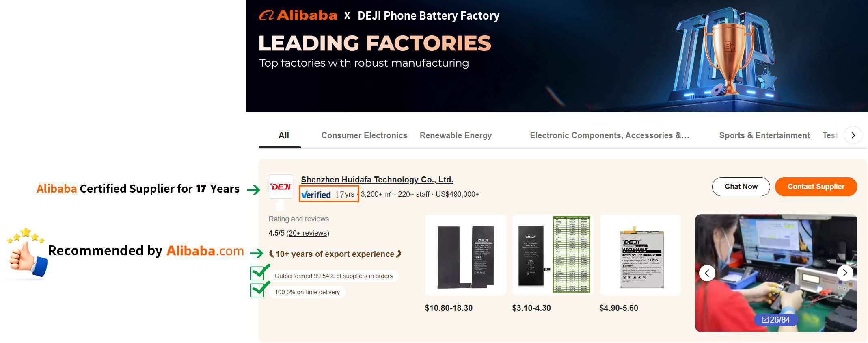Switch to Consumer Electronics tab

coord(364,135)
